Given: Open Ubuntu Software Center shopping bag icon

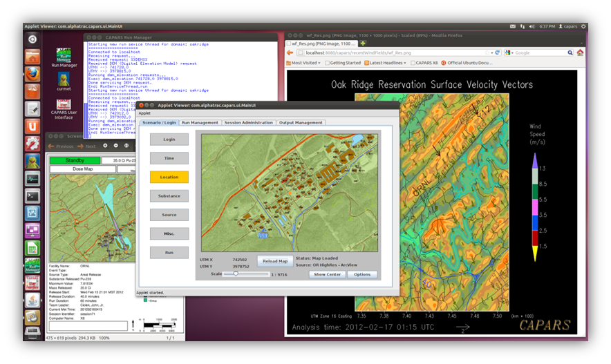Looking at the screenshot, I should [x=32, y=91].
